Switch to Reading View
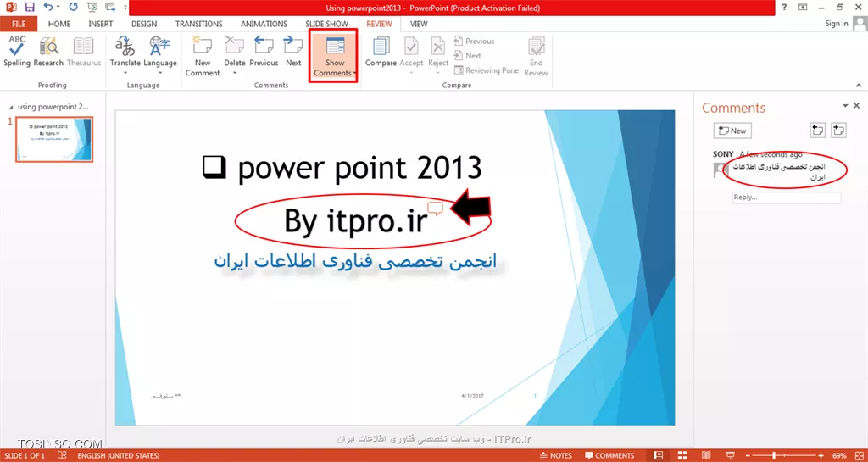Image resolution: width=868 pixels, height=462 pixels. [707, 455]
